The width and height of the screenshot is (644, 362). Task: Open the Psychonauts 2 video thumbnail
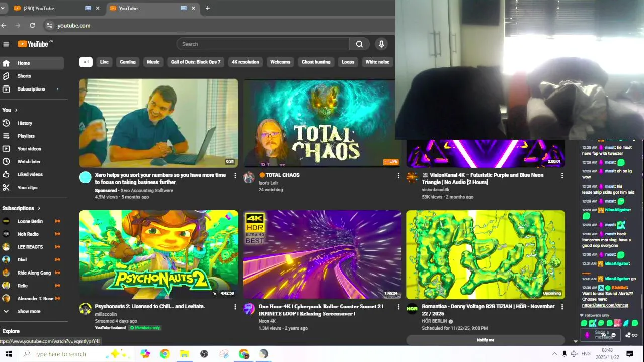pyautogui.click(x=159, y=255)
